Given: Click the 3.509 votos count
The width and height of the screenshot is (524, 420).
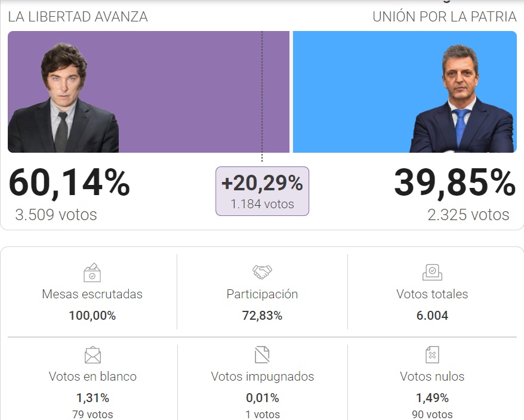Looking at the screenshot, I should 56,215.
